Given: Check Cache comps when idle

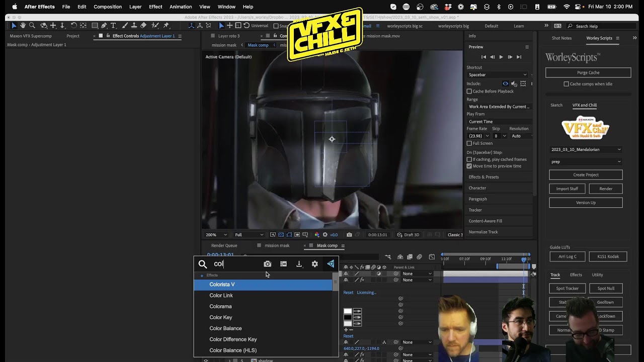Looking at the screenshot, I should tap(566, 84).
